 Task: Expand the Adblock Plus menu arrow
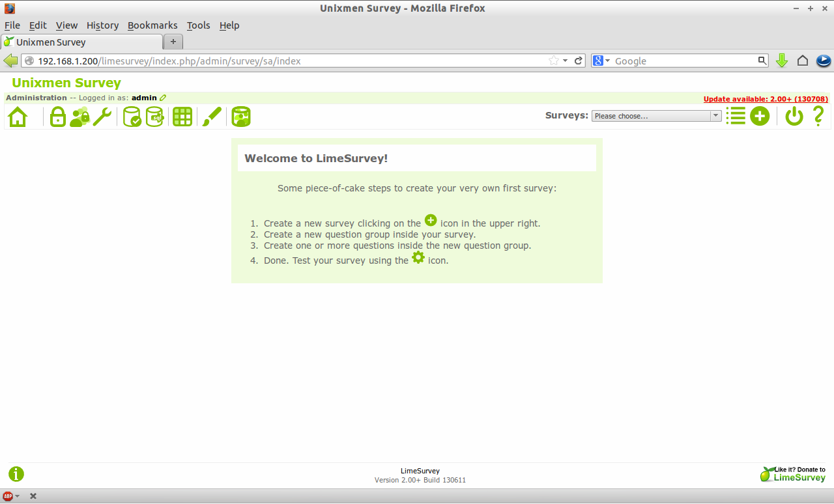pos(18,496)
